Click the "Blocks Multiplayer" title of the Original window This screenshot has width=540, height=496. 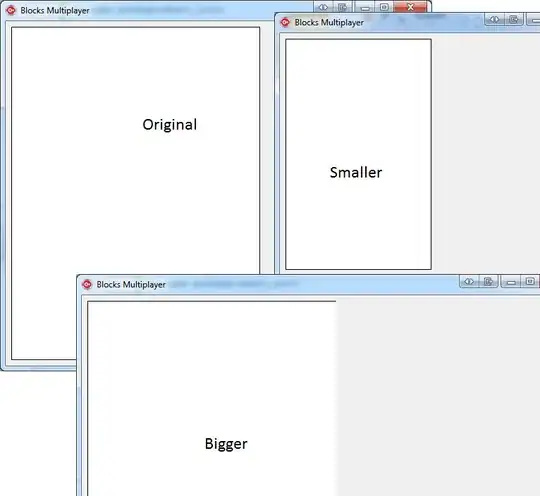(x=55, y=11)
